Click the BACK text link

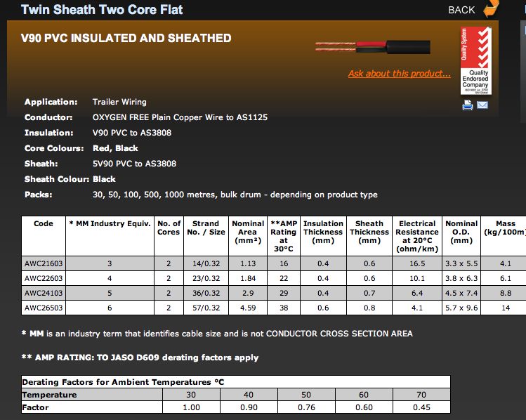click(x=461, y=10)
